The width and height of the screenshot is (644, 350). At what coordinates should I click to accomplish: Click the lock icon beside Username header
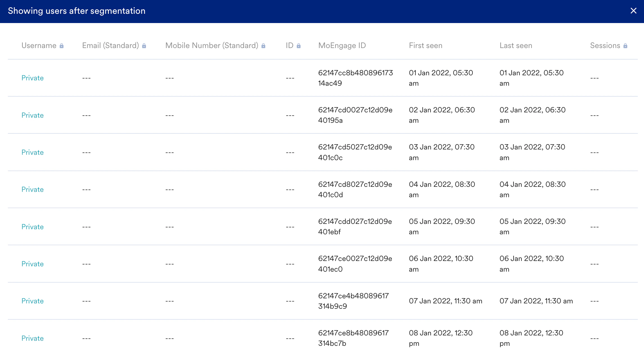[x=62, y=46]
